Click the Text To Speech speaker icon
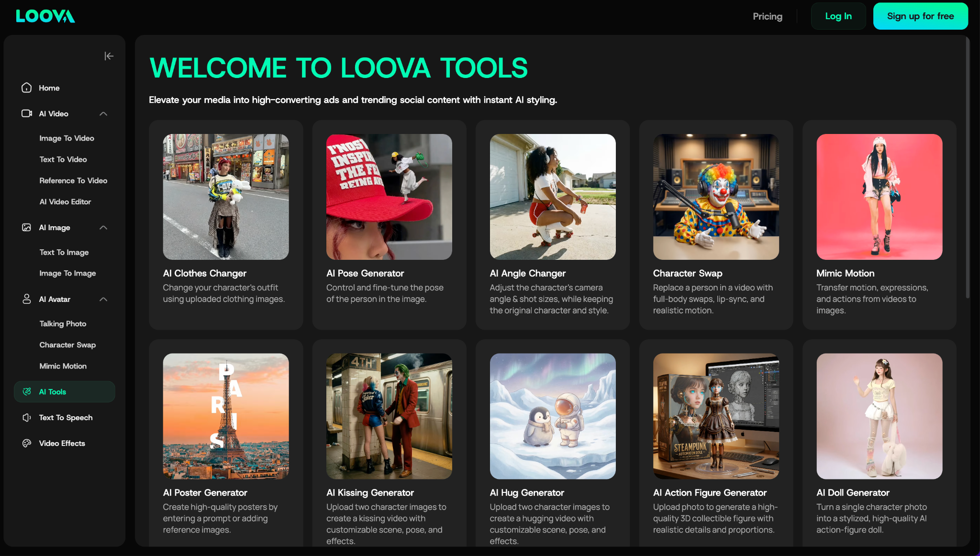980x556 pixels. coord(27,417)
